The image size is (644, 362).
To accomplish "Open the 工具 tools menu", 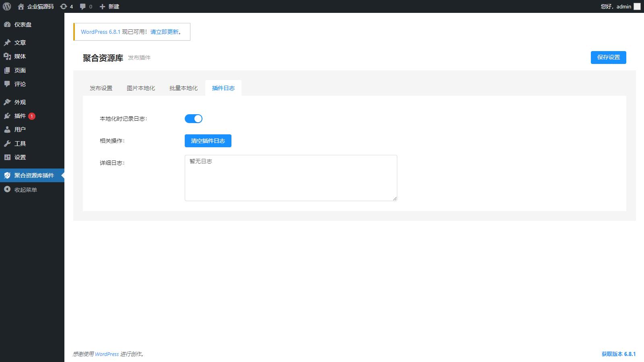I will [x=20, y=144].
